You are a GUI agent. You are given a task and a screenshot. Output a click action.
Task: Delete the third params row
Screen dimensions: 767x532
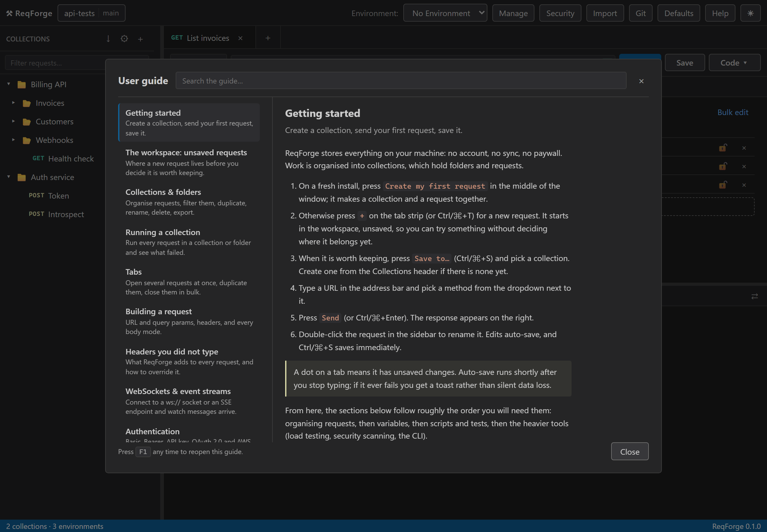tap(744, 185)
